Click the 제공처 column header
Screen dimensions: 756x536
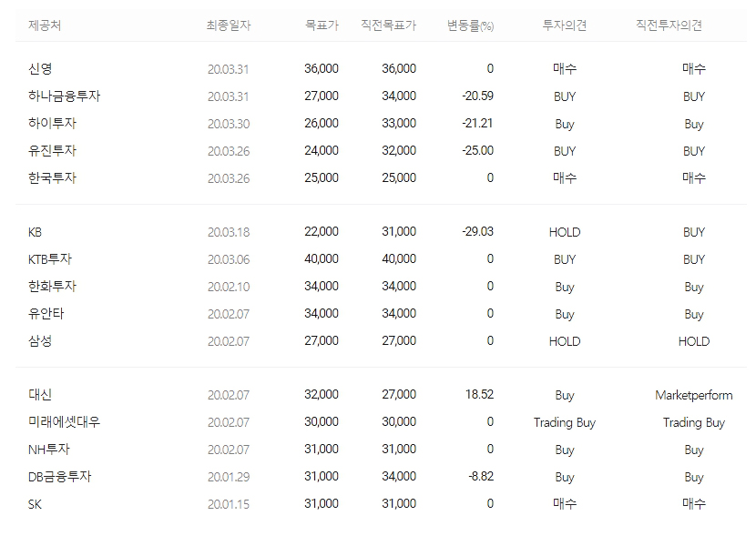click(45, 25)
